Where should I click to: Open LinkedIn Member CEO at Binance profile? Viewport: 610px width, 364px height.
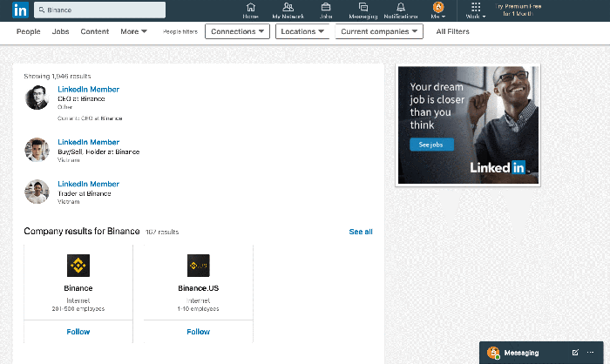[88, 90]
